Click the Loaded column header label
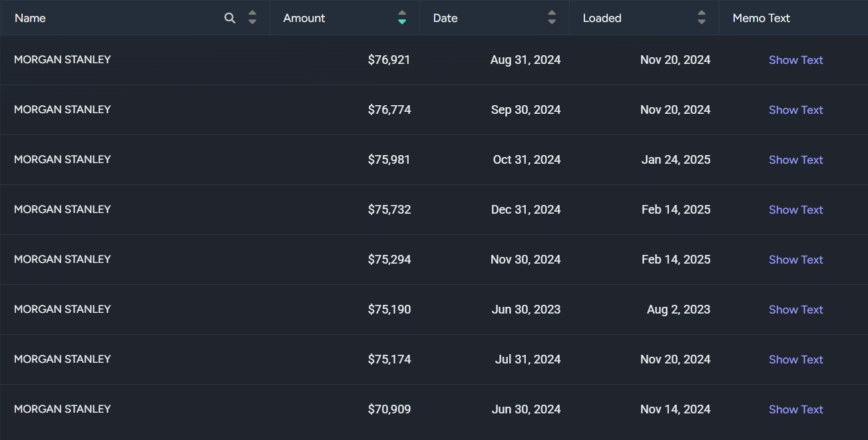This screenshot has width=868, height=440. click(602, 18)
